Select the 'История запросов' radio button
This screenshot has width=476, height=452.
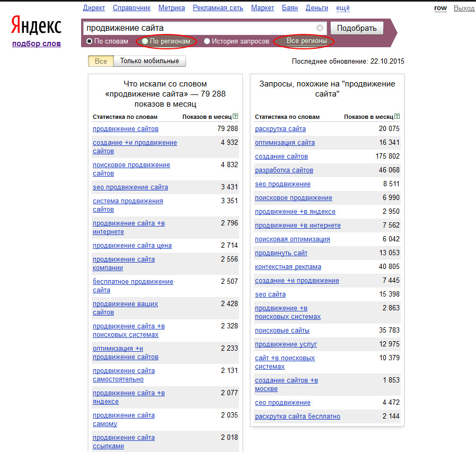coord(207,41)
